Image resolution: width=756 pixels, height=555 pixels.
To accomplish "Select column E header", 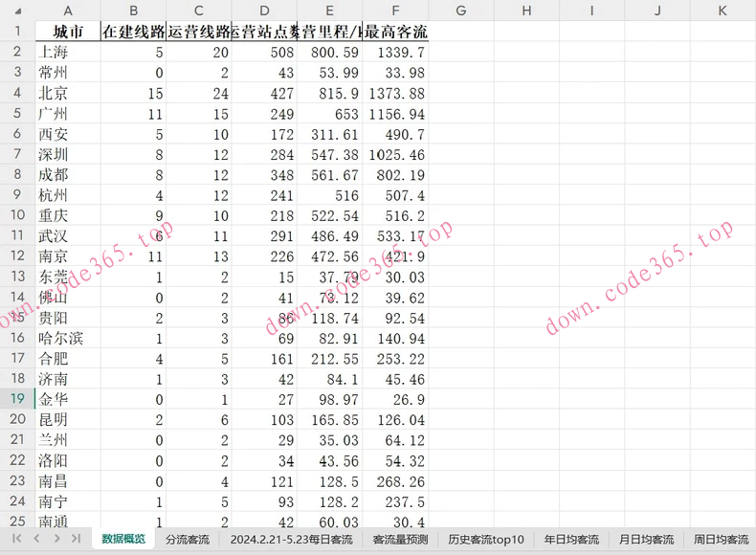I will click(x=330, y=11).
